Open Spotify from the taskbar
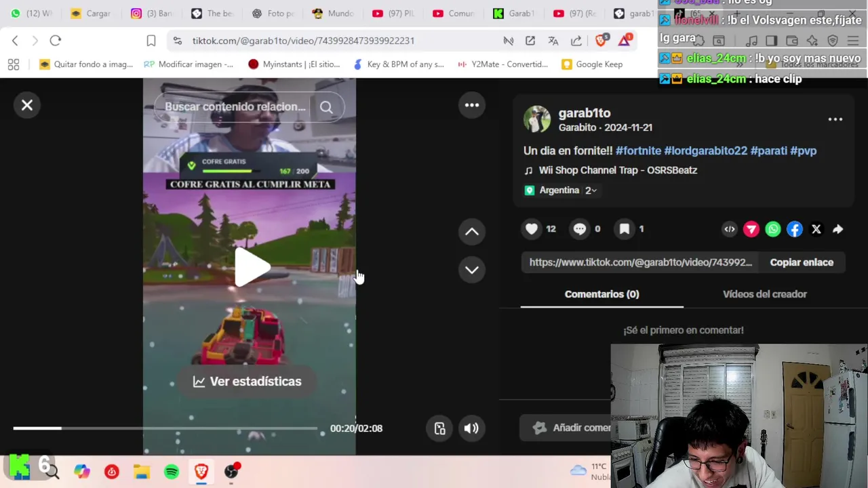 tap(172, 472)
